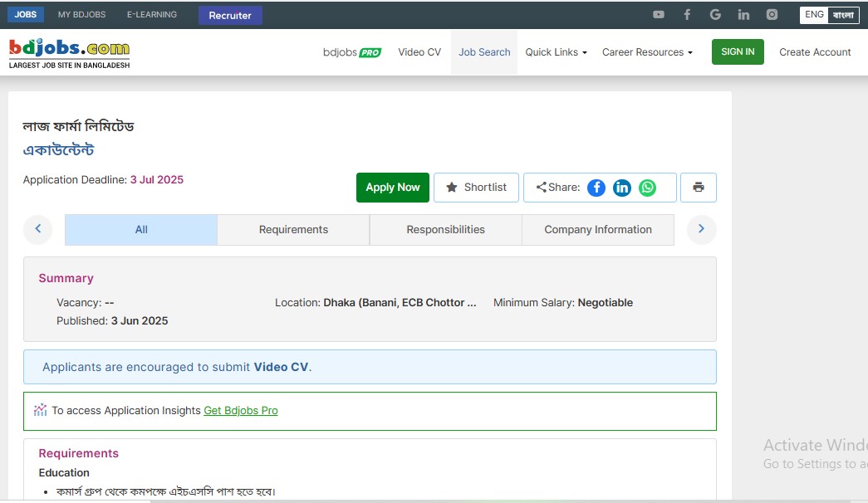
Task: Switch to the Requirements tab
Action: (x=293, y=230)
